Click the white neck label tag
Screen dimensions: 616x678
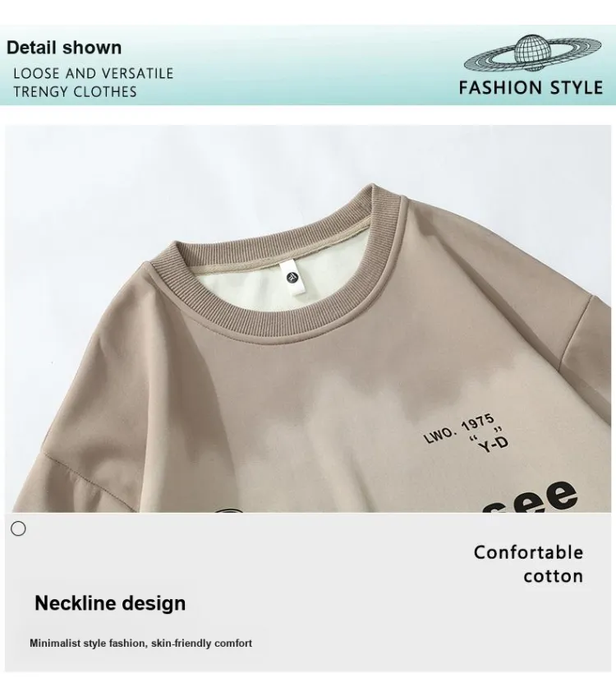coord(293,278)
